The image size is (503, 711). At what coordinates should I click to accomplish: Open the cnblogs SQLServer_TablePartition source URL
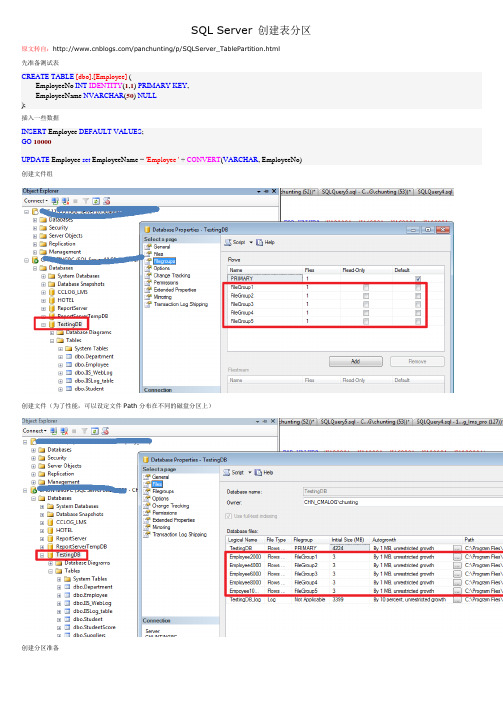coord(166,49)
